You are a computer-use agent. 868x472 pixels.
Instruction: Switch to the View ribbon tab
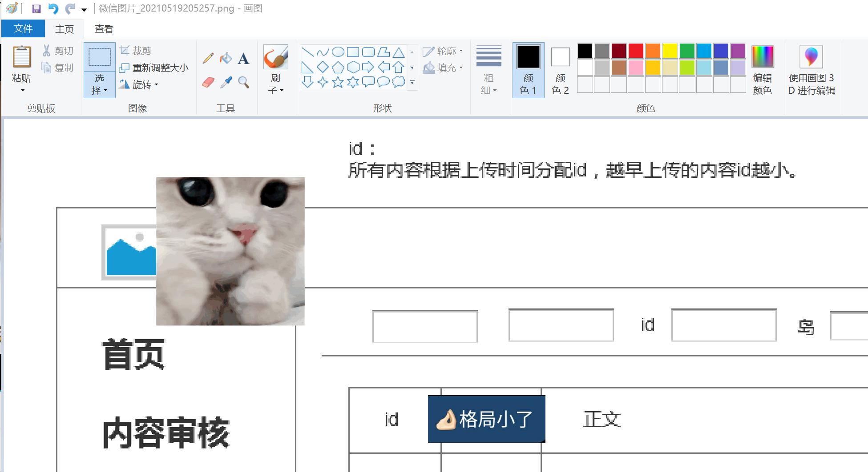(104, 29)
